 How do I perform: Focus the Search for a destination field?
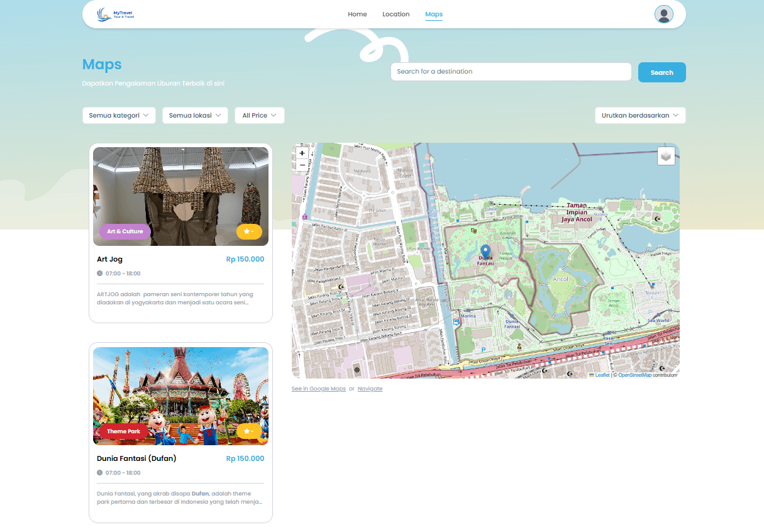[511, 72]
